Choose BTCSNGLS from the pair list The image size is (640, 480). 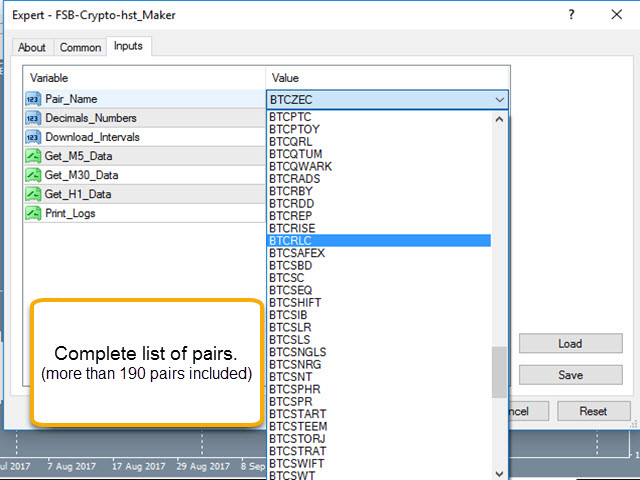[379, 352]
